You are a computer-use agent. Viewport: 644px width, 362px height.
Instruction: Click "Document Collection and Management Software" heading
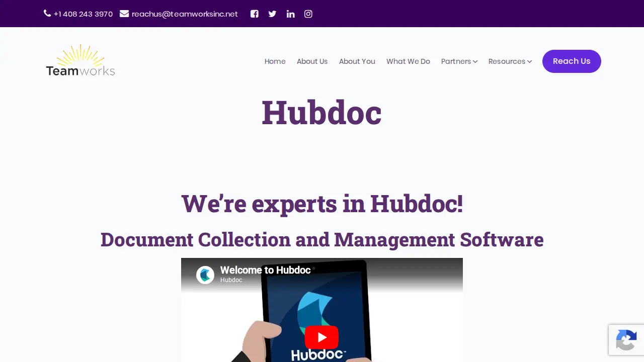click(322, 239)
